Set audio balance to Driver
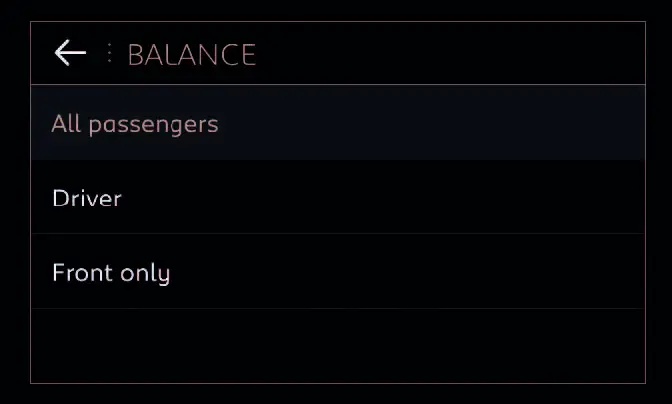The image size is (672, 404). [87, 198]
